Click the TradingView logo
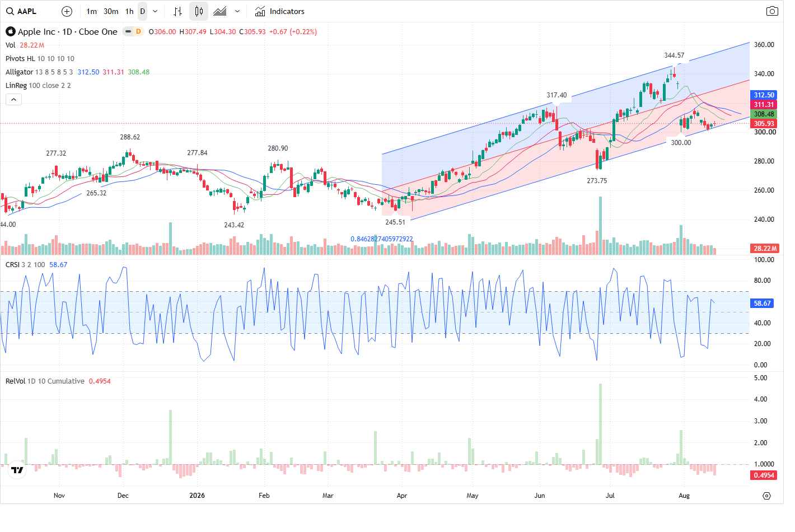This screenshot has width=795, height=532. 17,470
